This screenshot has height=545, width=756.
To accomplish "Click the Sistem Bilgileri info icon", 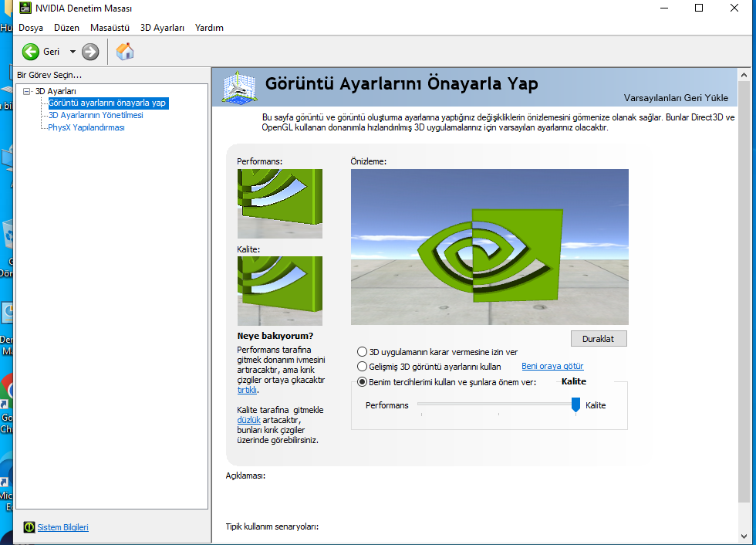I will pos(29,527).
